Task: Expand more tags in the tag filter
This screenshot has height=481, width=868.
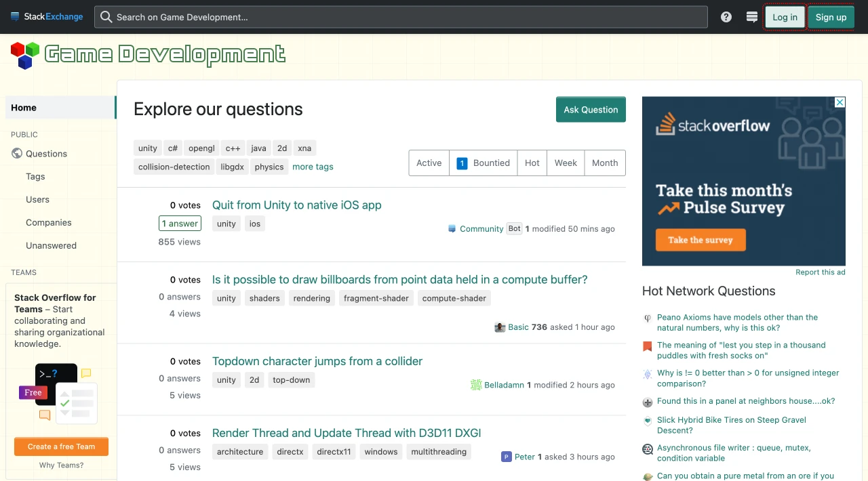Action: click(x=313, y=167)
